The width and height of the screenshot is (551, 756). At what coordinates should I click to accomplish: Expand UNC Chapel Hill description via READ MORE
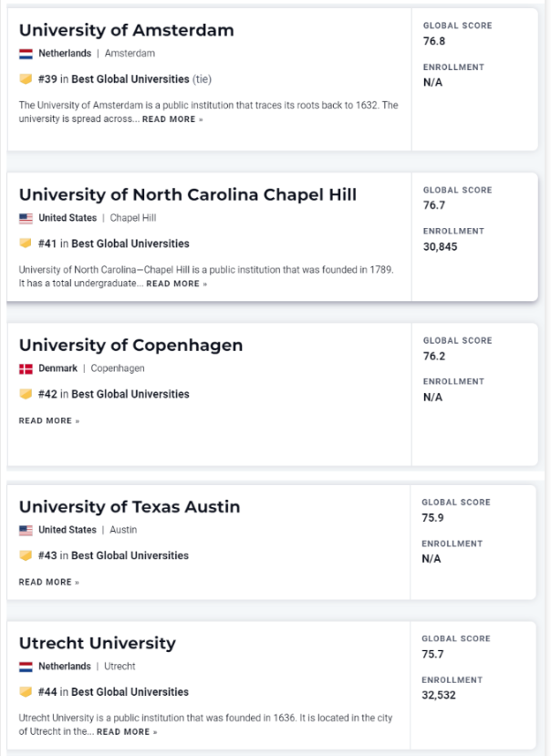click(x=177, y=285)
